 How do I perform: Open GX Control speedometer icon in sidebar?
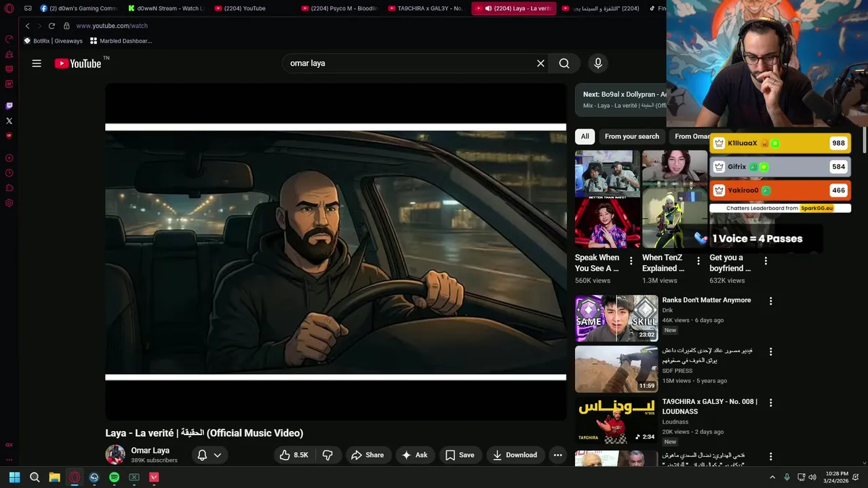coord(9,39)
